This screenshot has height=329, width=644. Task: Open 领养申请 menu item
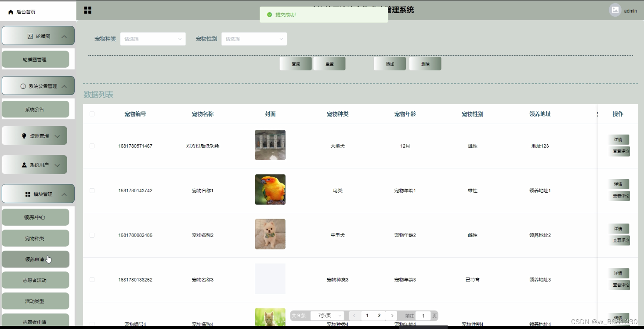pyautogui.click(x=35, y=260)
